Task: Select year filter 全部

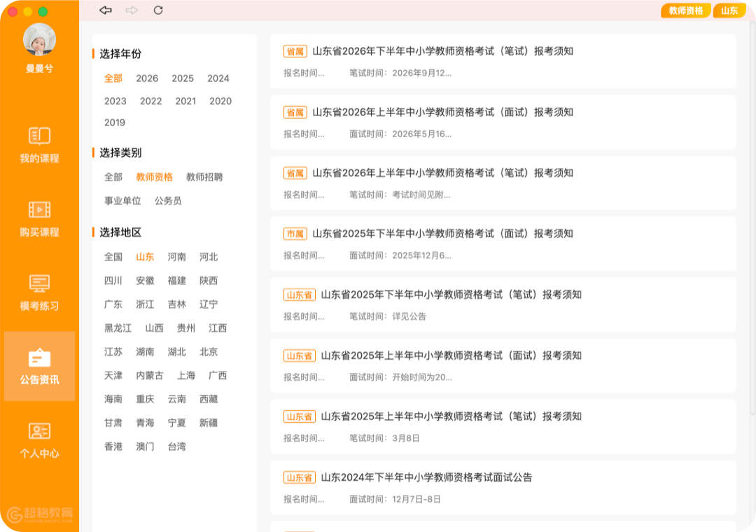Action: [x=113, y=78]
